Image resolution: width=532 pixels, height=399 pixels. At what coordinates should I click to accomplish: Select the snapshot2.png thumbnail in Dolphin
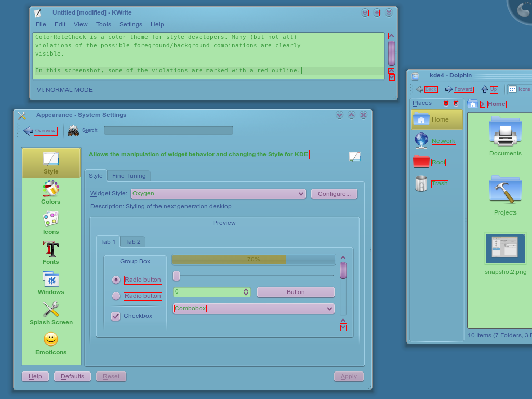click(x=505, y=249)
